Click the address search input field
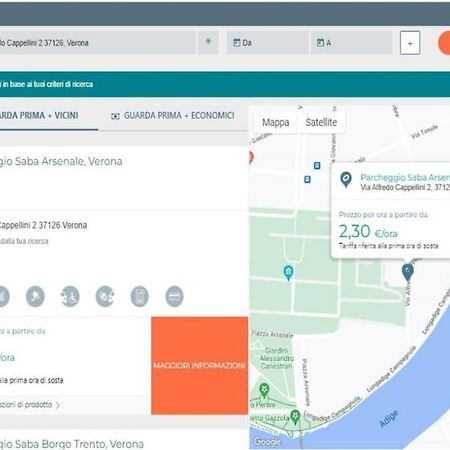This screenshot has width=450, height=450. (97, 43)
